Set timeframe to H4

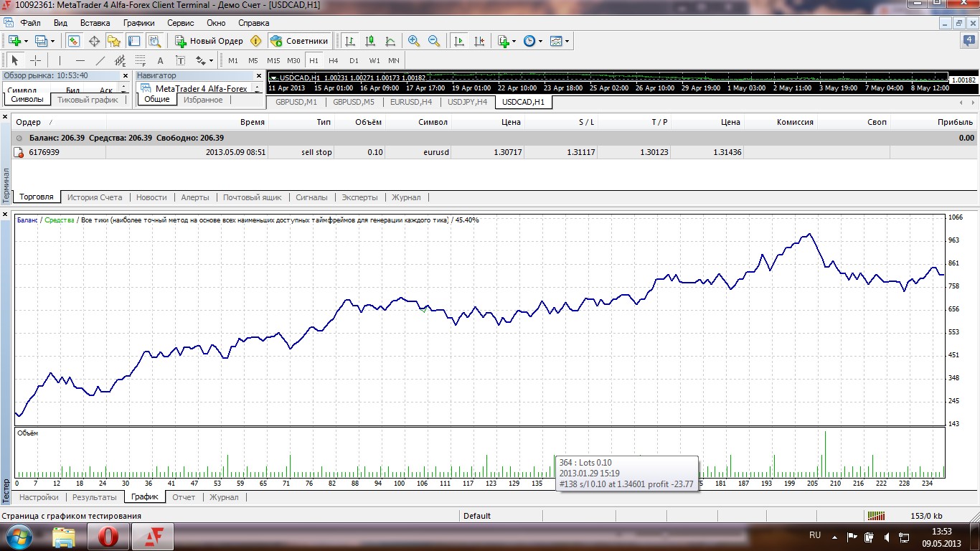[x=334, y=60]
